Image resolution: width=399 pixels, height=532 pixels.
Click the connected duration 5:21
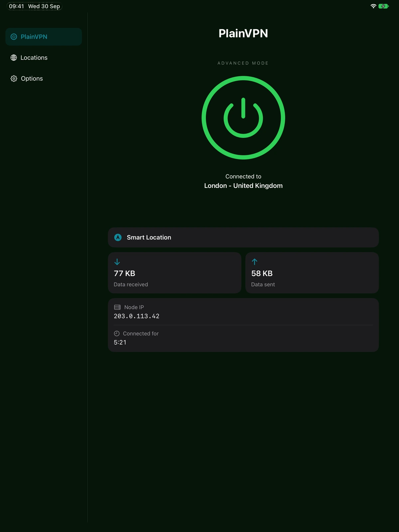[120, 342]
